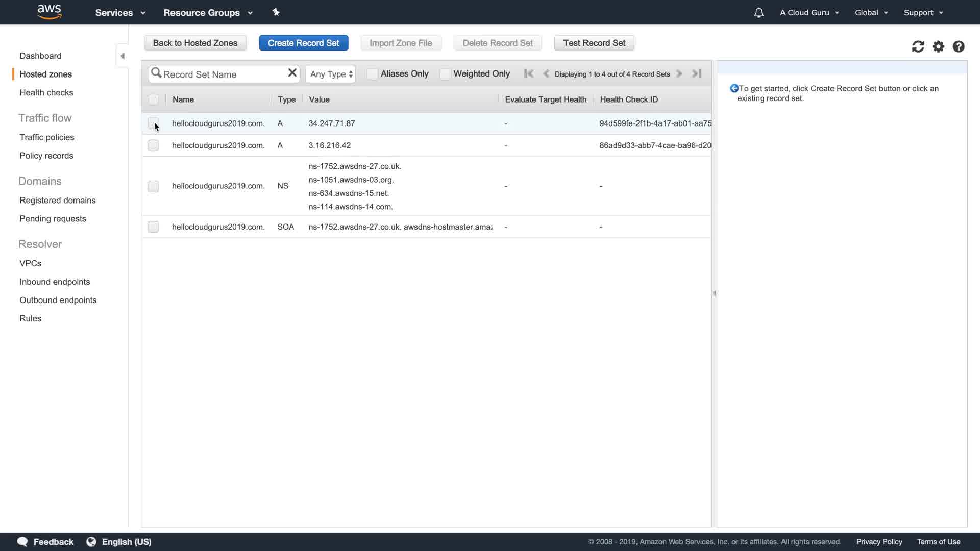Click the refresh icon
The image size is (980, 551).
point(918,47)
